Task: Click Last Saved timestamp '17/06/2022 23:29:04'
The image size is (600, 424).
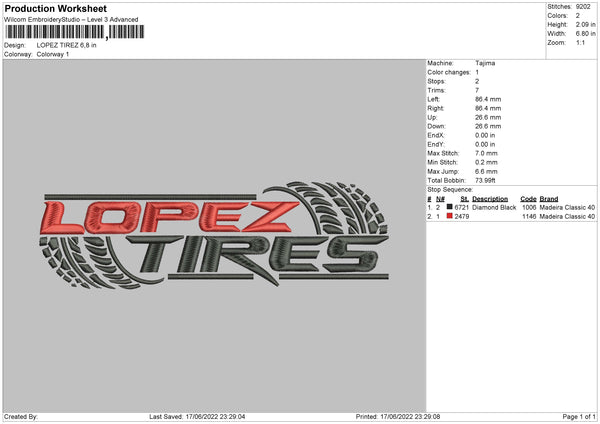Action: [215, 417]
